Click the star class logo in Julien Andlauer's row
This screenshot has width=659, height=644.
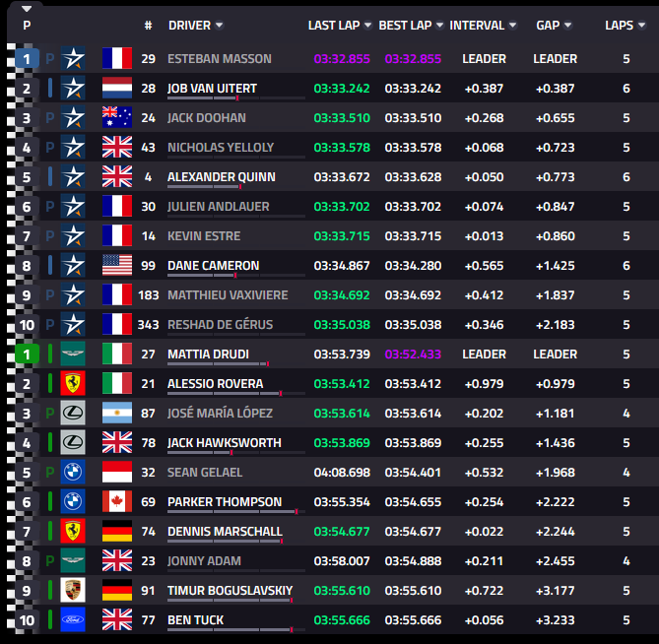[x=73, y=206]
